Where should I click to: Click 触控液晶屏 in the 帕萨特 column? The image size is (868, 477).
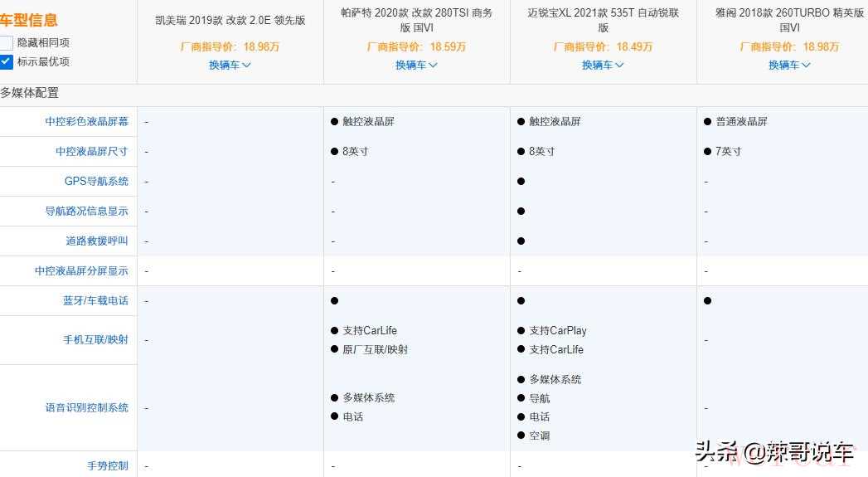click(368, 121)
